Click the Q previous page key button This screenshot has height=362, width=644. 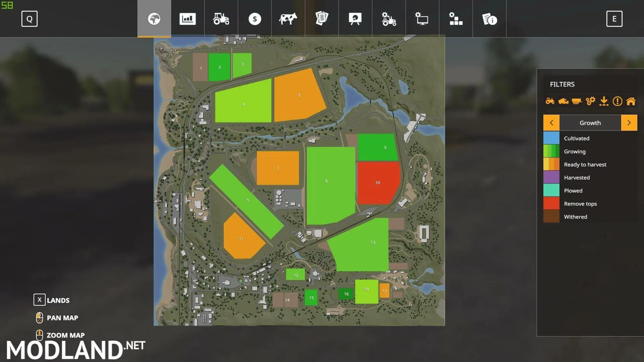(30, 19)
